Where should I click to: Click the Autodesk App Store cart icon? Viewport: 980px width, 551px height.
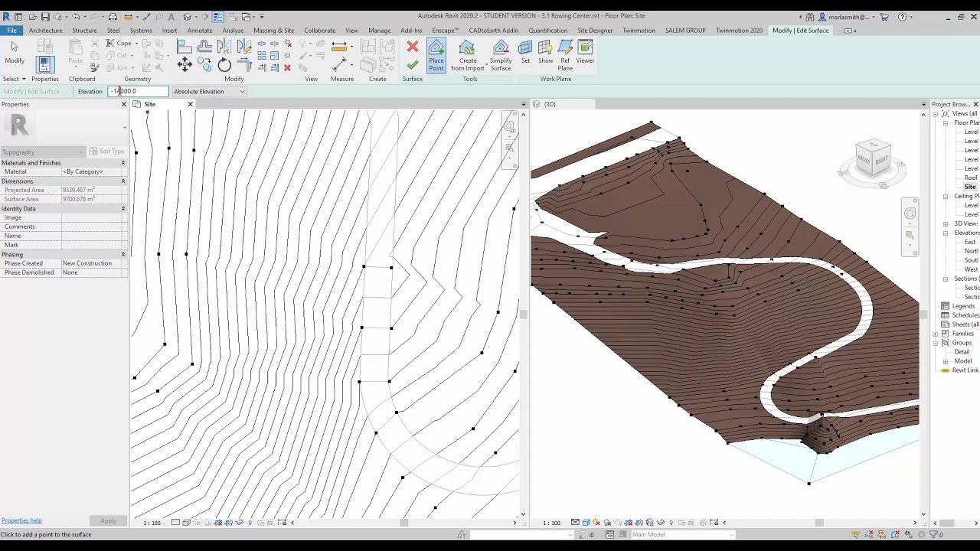tap(884, 17)
